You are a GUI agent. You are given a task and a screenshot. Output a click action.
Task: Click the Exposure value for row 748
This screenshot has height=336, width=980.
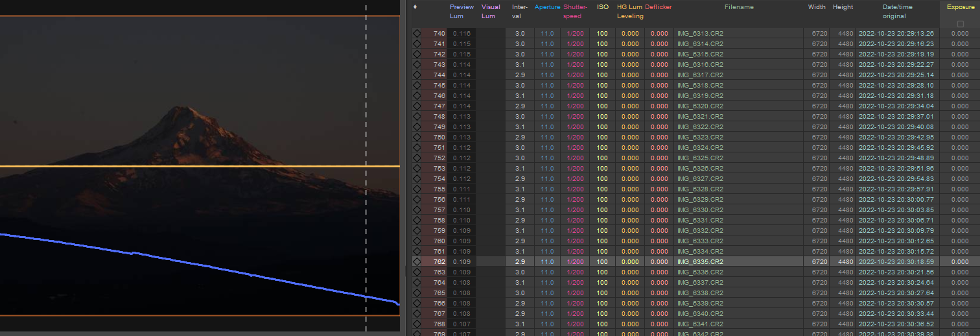tap(959, 117)
